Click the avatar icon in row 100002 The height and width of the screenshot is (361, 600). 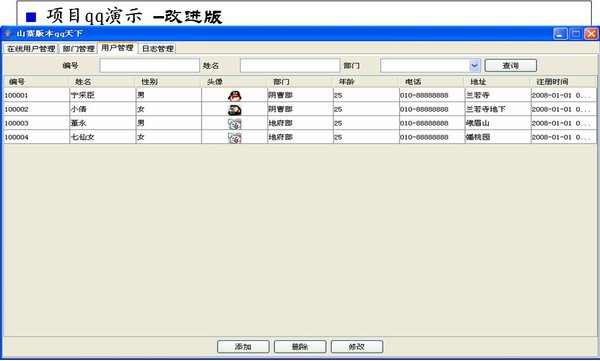235,110
